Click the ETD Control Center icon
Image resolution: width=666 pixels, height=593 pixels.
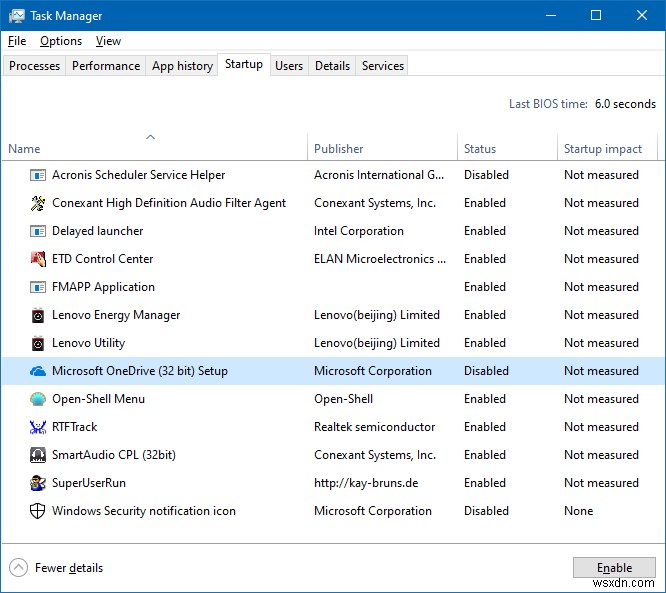tap(38, 259)
